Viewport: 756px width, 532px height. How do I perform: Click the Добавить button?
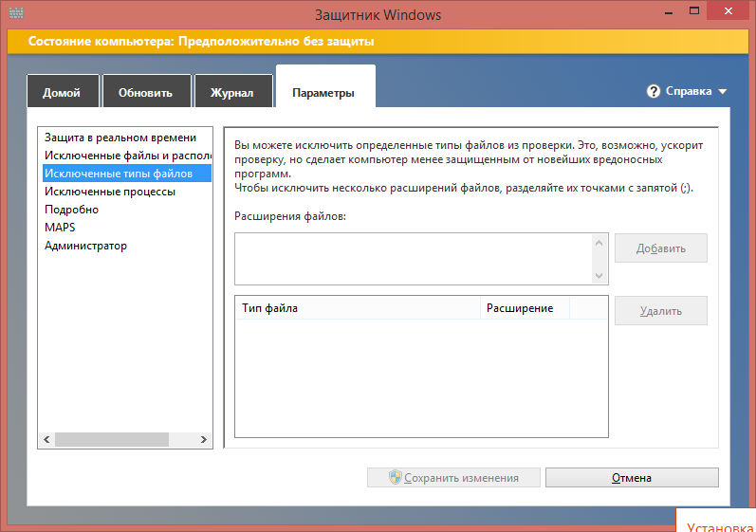[x=660, y=248]
